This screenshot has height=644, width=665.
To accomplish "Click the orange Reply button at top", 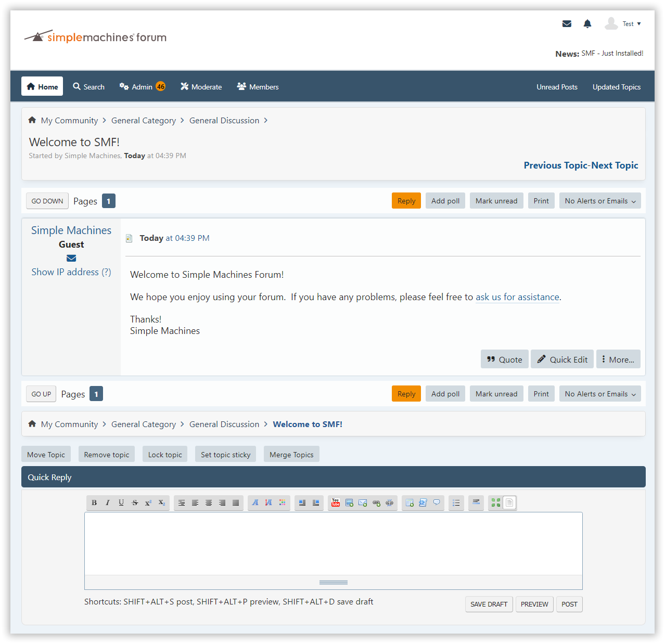I will tap(406, 201).
